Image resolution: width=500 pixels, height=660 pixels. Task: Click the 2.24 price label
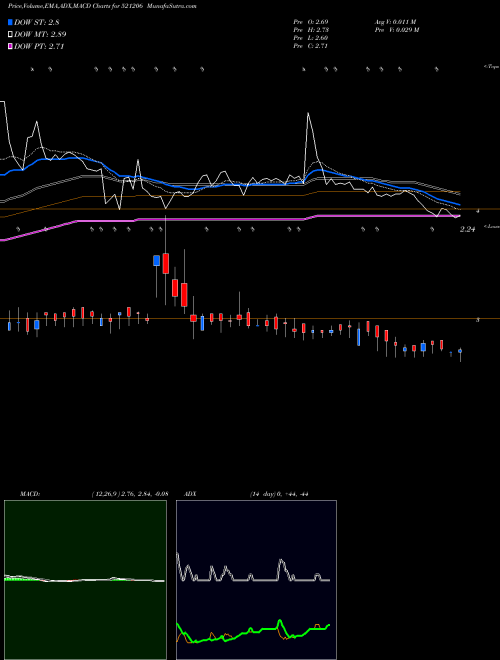coord(467,229)
